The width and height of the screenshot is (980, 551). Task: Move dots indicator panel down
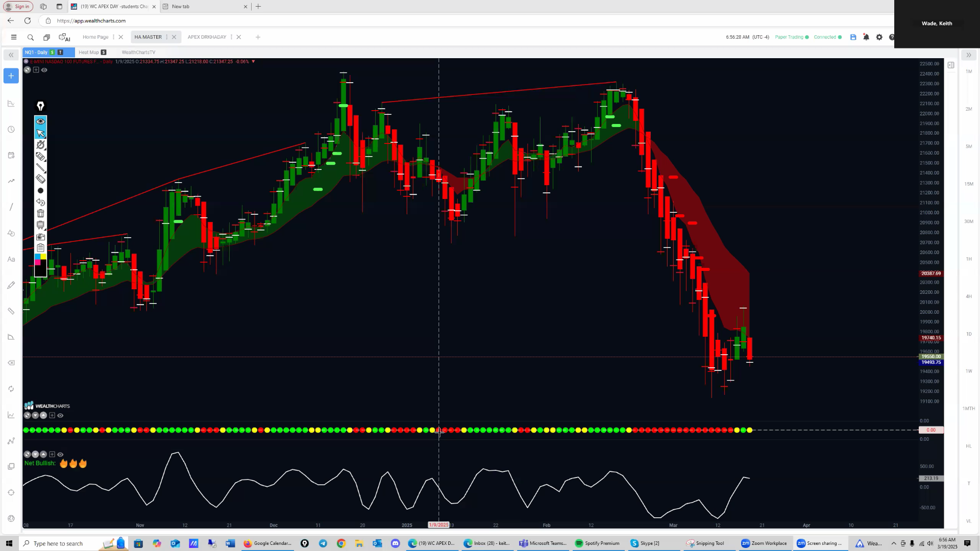pos(35,416)
